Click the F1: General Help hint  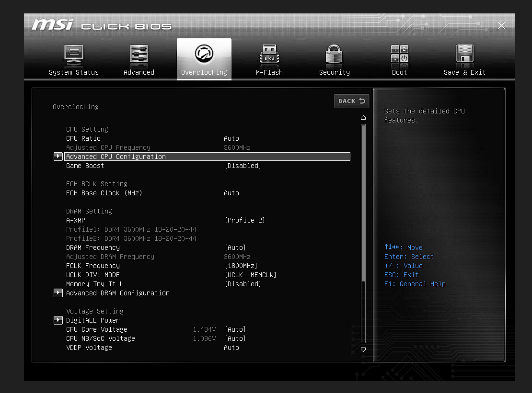point(415,284)
